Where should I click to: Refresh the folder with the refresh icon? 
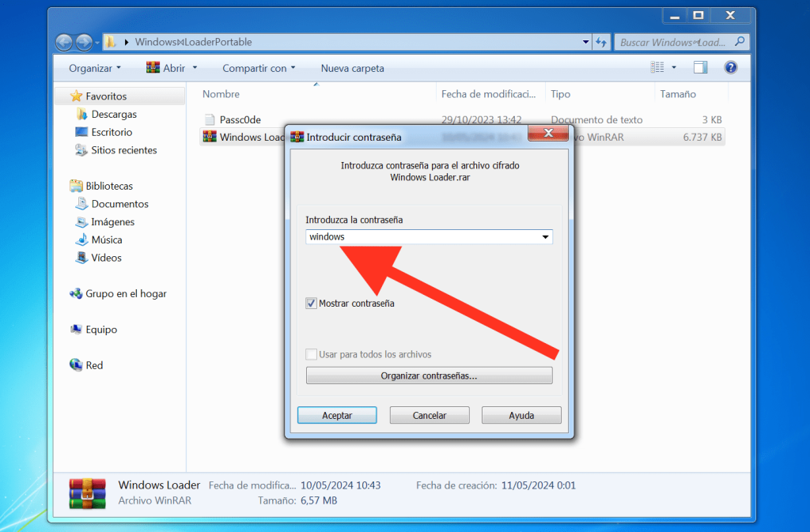coord(602,42)
